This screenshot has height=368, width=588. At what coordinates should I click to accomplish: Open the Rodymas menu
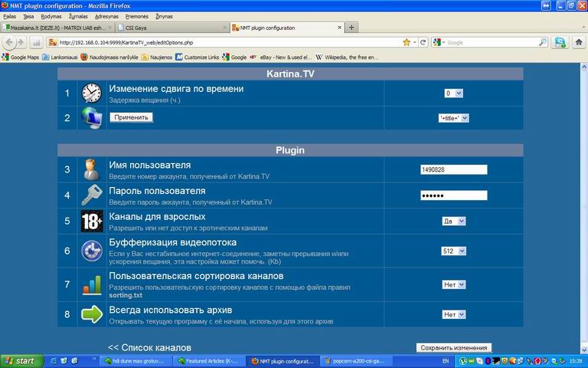click(51, 17)
